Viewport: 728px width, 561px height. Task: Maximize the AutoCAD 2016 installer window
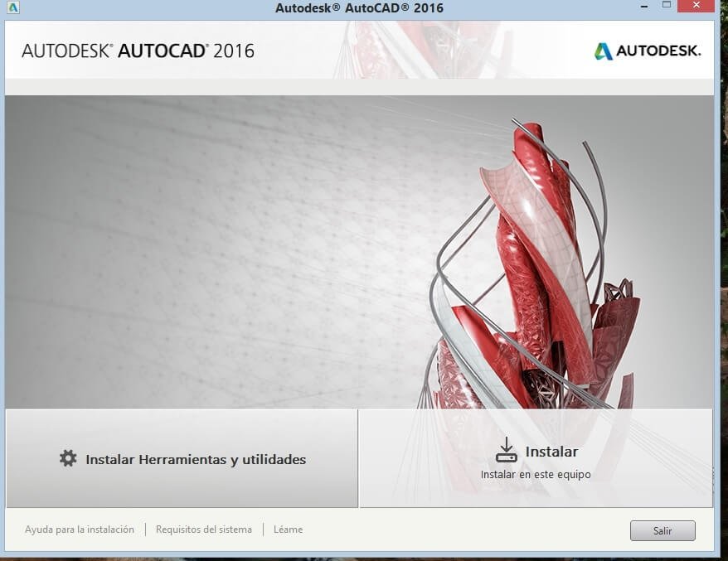click(x=667, y=6)
